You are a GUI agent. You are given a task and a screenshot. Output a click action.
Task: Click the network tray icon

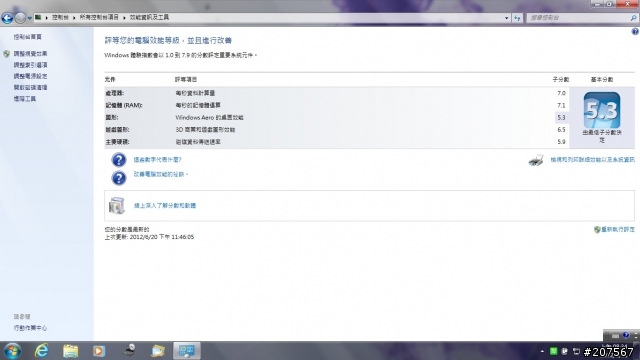pyautogui.click(x=576, y=351)
